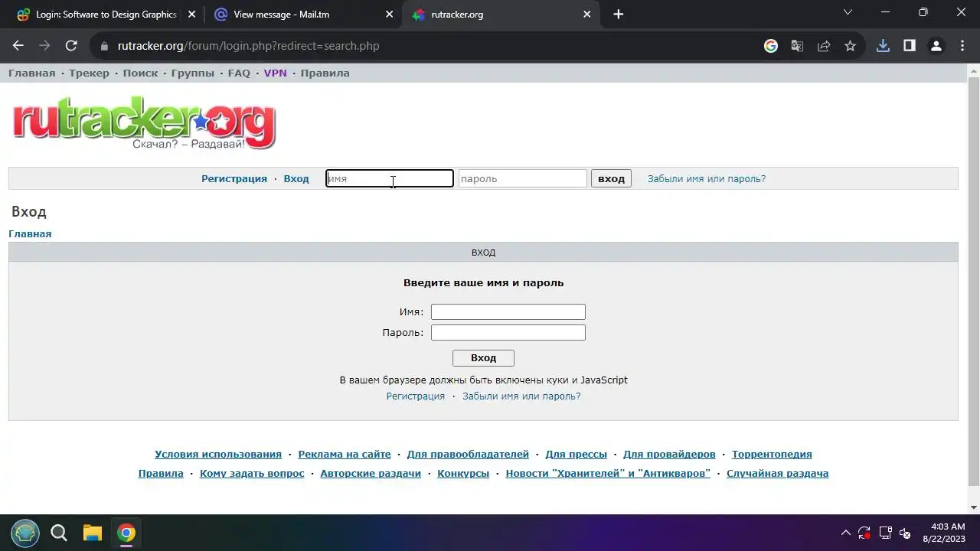The height and width of the screenshot is (551, 980).
Task: Click the Главная breadcrumb link
Action: pos(30,234)
